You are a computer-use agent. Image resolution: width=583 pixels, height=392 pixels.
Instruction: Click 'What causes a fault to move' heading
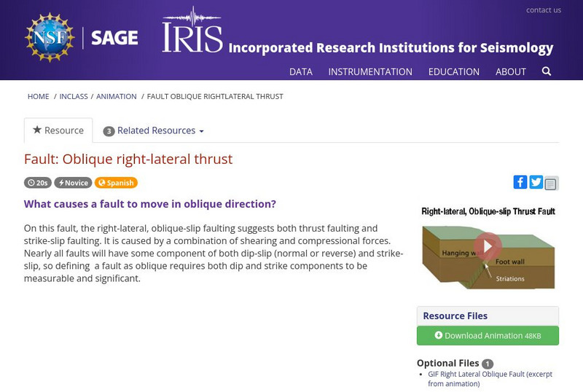150,204
